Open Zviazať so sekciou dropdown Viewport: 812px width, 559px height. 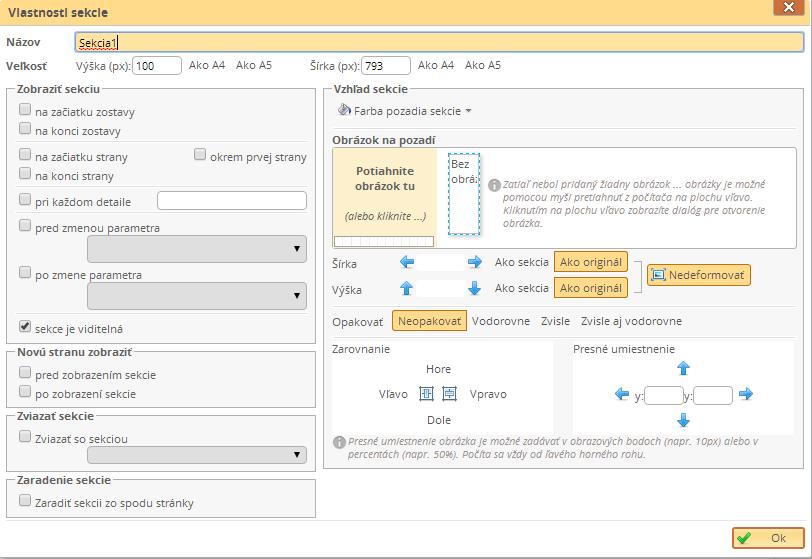(197, 455)
